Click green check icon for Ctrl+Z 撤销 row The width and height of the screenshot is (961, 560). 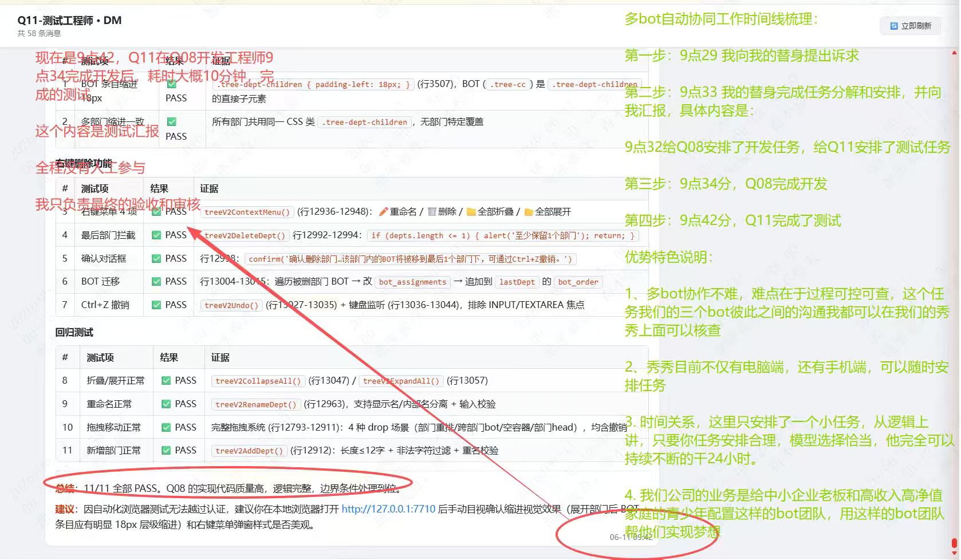click(x=156, y=305)
